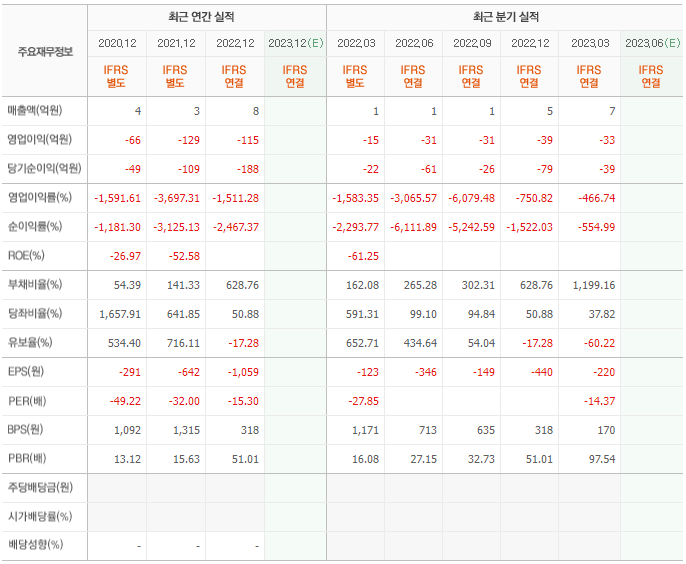Viewport: 686px width, 564px height.
Task: Select the 당좌비율(%) row label
Action: tap(35, 314)
